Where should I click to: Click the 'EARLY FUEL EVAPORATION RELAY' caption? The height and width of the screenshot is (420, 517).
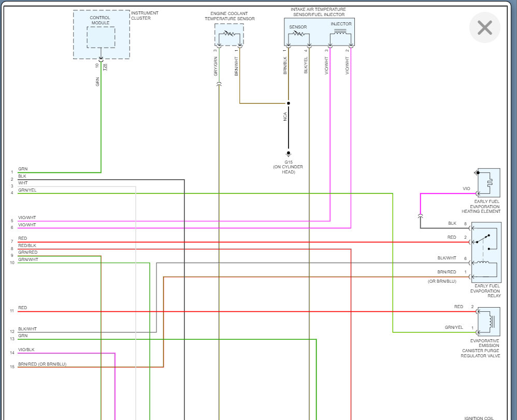[485, 291]
